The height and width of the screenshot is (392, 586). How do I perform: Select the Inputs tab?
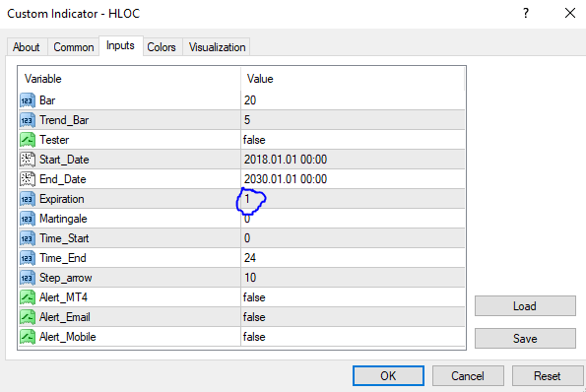[x=120, y=45]
